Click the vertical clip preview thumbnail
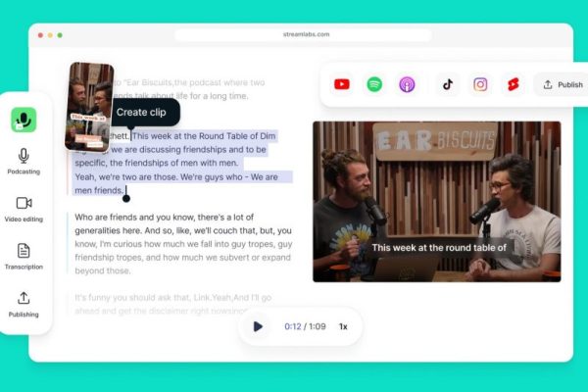This screenshot has height=392, width=588. click(x=89, y=107)
